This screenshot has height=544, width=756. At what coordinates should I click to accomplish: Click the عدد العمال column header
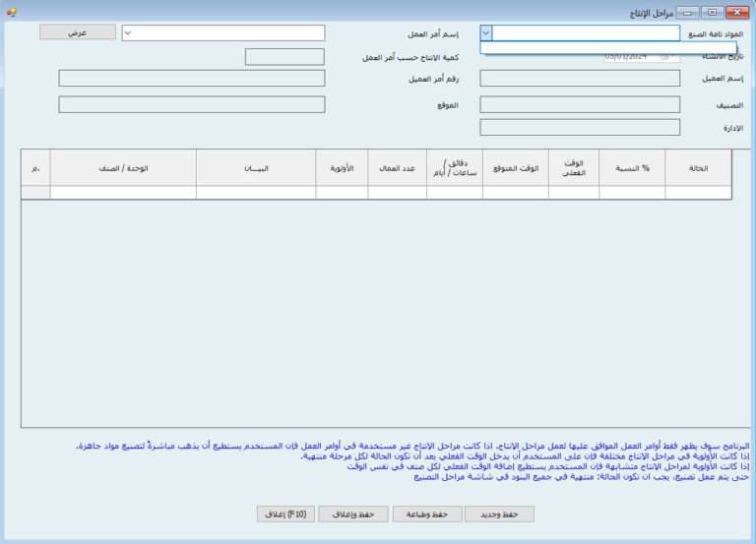pyautogui.click(x=398, y=167)
